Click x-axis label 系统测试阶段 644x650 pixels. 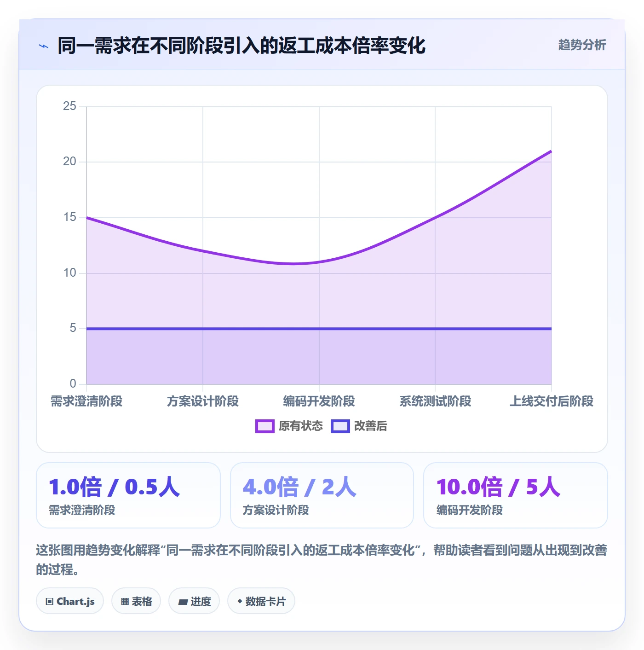click(x=435, y=401)
